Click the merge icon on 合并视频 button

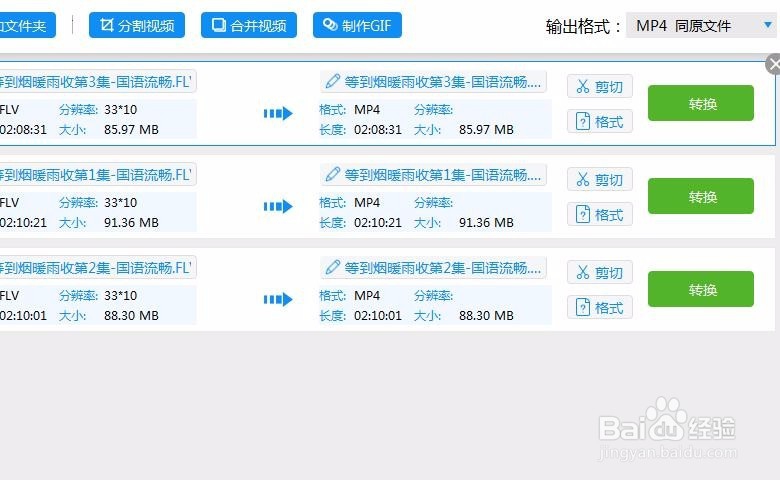coord(218,24)
